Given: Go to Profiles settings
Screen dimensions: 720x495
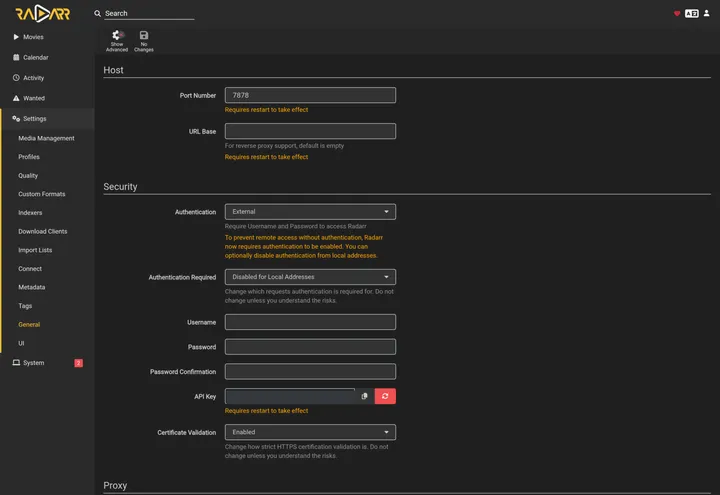Looking at the screenshot, I should click(29, 157).
